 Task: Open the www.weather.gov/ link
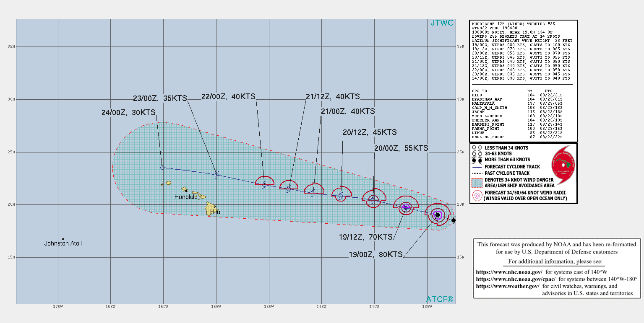point(507,286)
